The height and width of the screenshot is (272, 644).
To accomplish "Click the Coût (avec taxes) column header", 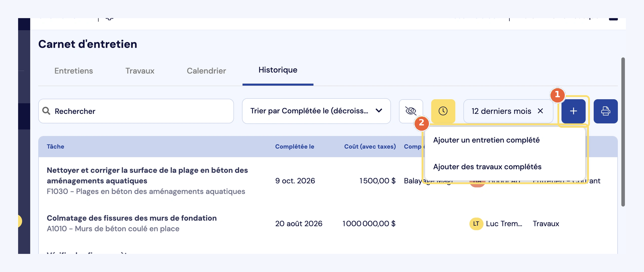I will pyautogui.click(x=370, y=147).
